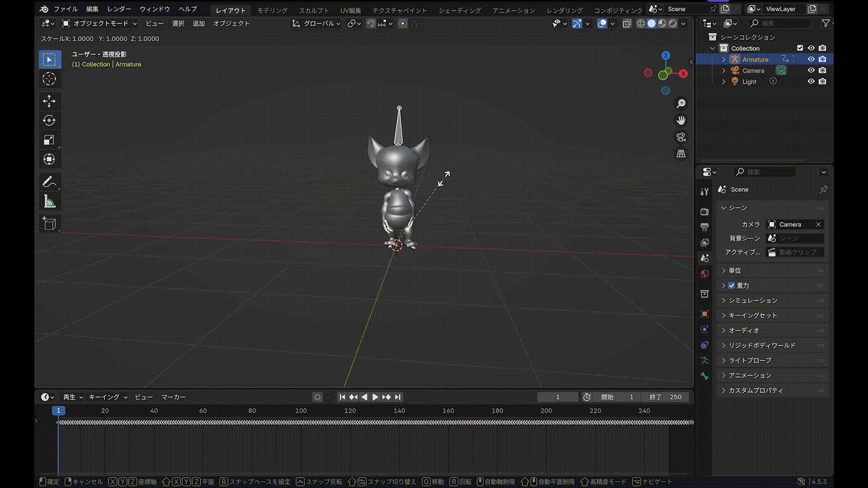Toggle camera view icon in viewport

(681, 137)
